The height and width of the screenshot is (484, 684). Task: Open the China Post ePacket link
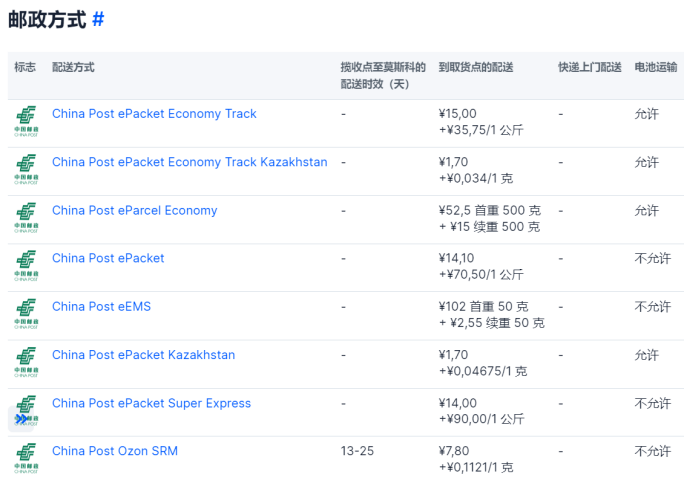coord(108,259)
